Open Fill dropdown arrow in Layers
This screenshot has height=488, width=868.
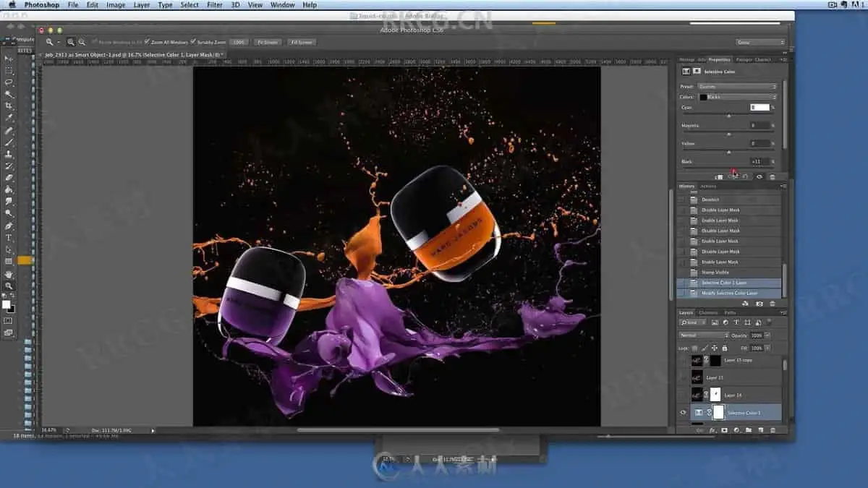pos(767,348)
